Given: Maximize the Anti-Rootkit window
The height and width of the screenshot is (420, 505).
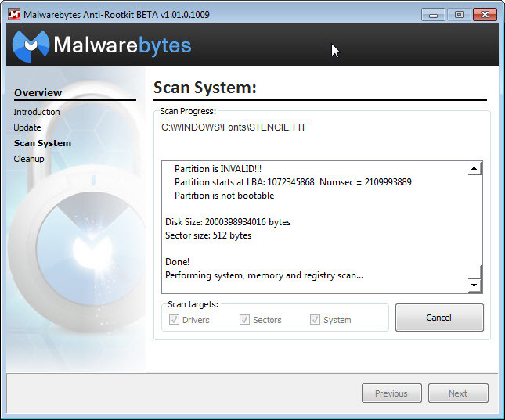Looking at the screenshot, I should click(459, 15).
